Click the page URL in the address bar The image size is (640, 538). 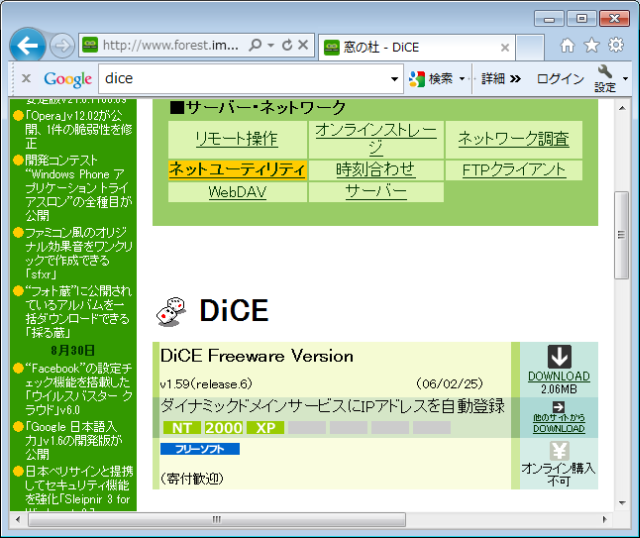pyautogui.click(x=171, y=45)
